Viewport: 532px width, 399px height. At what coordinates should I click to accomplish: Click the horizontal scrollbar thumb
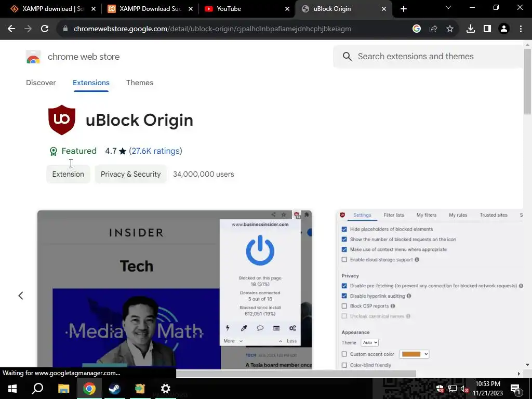296,374
